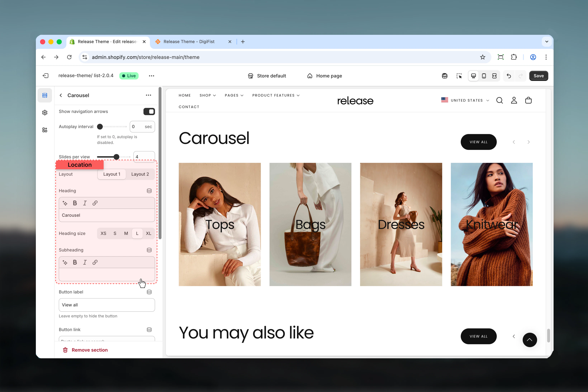Image resolution: width=588 pixels, height=392 pixels.
Task: Click CONTACT in store navigation
Action: point(189,107)
